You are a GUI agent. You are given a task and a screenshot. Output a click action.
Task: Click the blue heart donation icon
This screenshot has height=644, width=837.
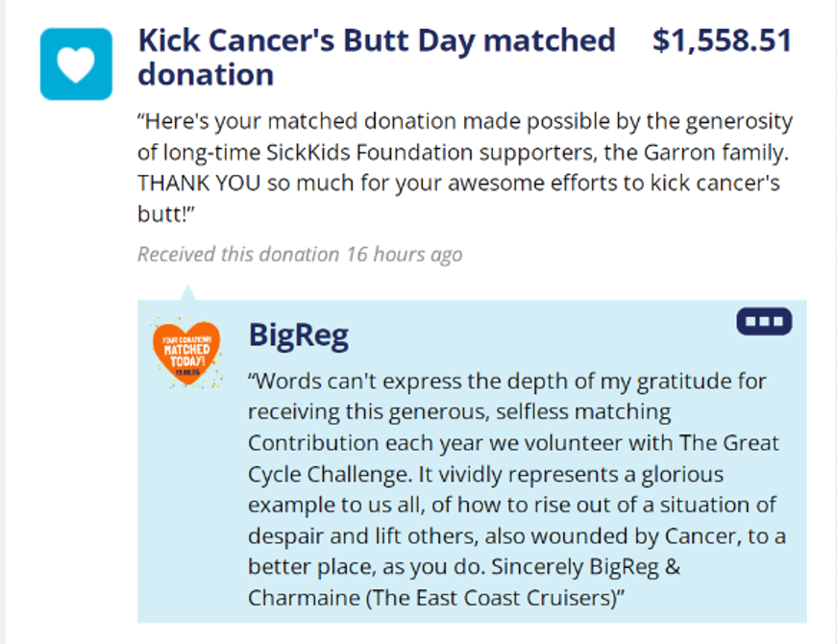coord(76,63)
